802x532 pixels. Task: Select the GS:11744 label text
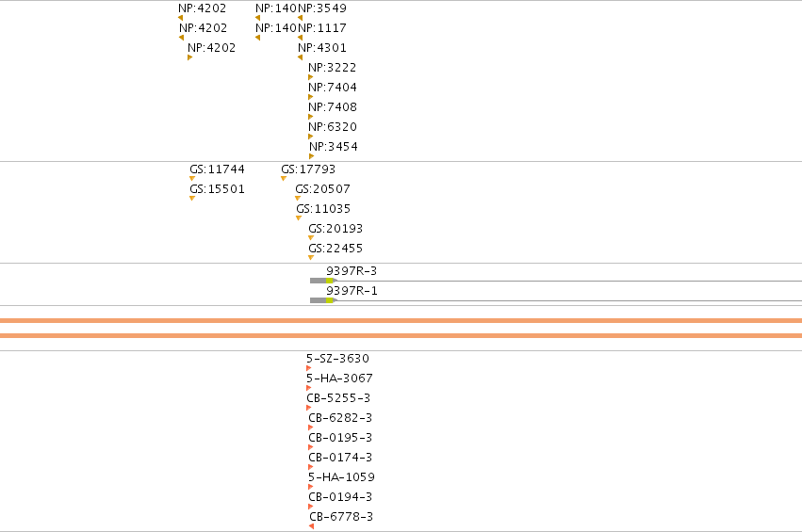coord(218,169)
